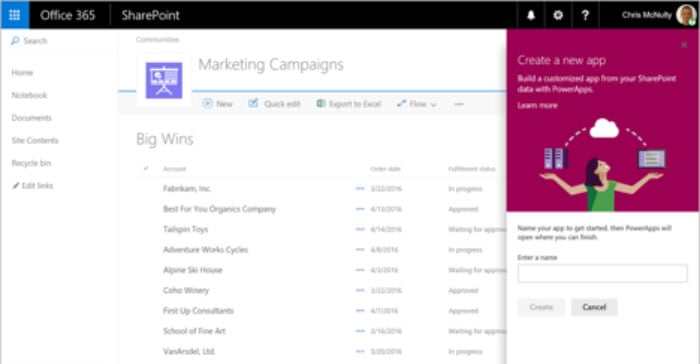
Task: Follow the Learn more link
Action: 537,105
